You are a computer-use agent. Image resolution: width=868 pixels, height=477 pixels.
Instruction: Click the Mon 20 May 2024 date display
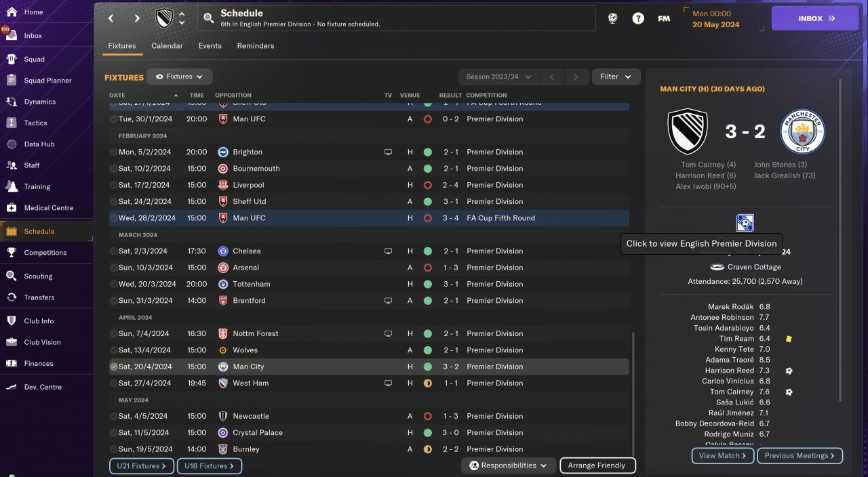[716, 19]
